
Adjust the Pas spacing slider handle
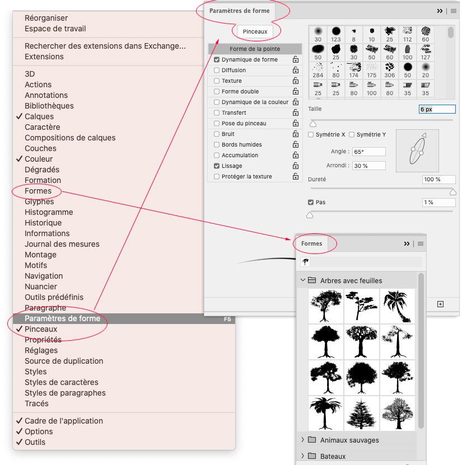(x=310, y=215)
